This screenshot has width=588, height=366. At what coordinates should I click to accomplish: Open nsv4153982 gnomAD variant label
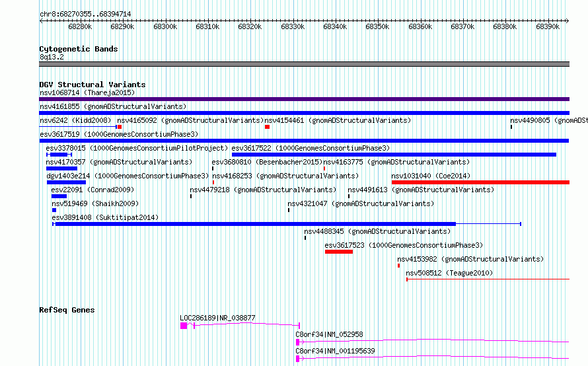tap(470, 259)
